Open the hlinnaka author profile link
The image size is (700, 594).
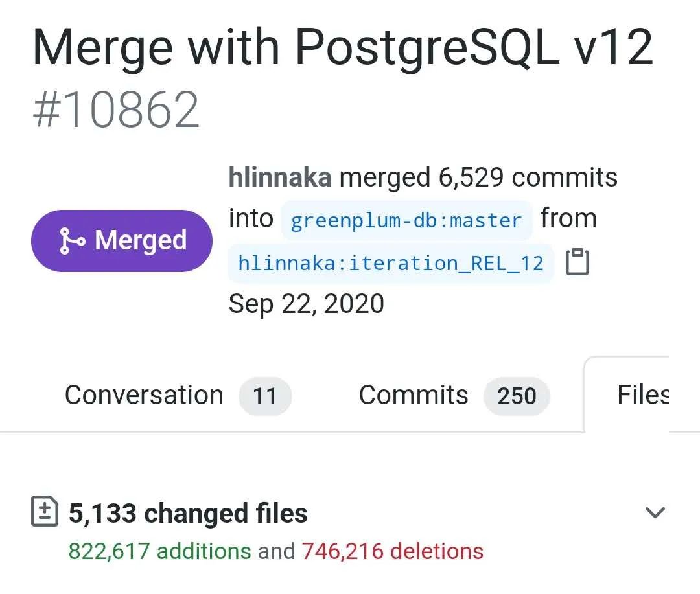(x=280, y=177)
